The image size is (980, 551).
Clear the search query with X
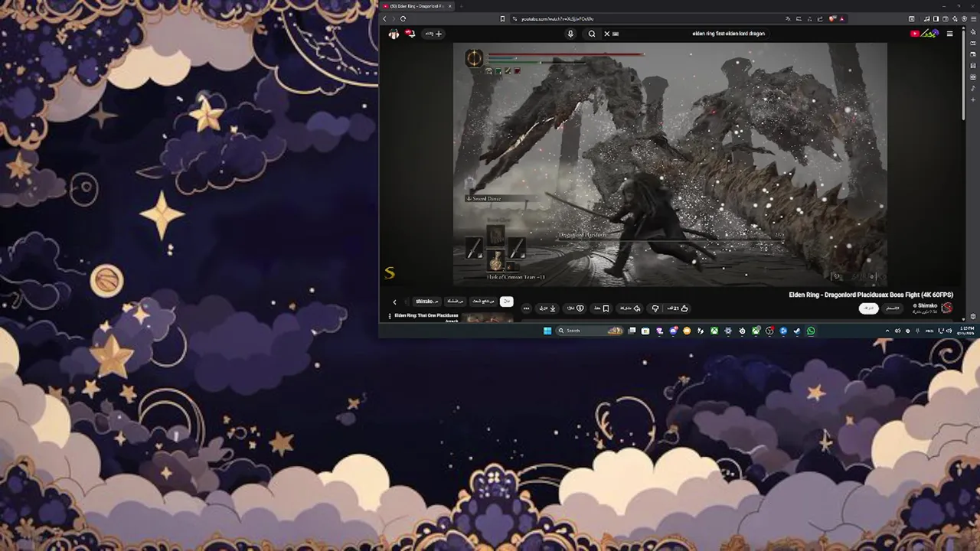[606, 34]
